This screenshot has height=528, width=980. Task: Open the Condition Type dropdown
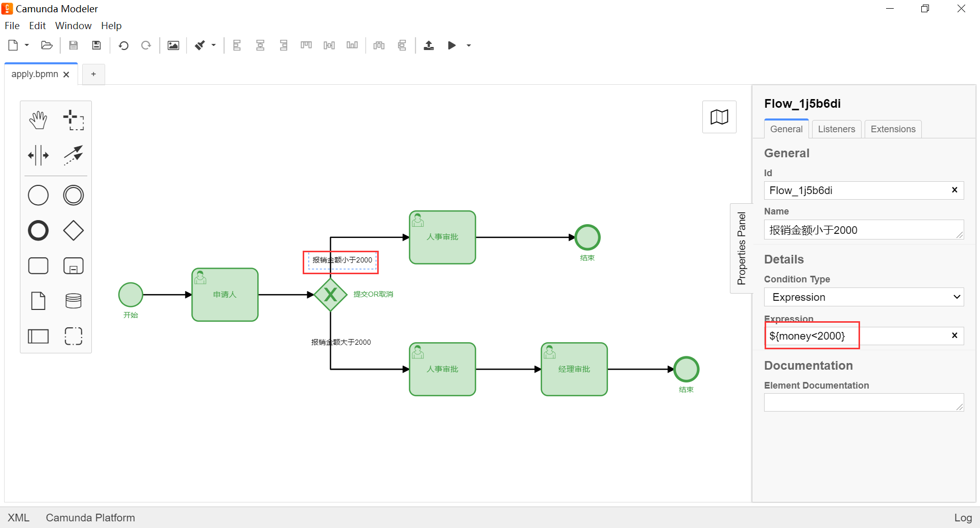coord(864,297)
